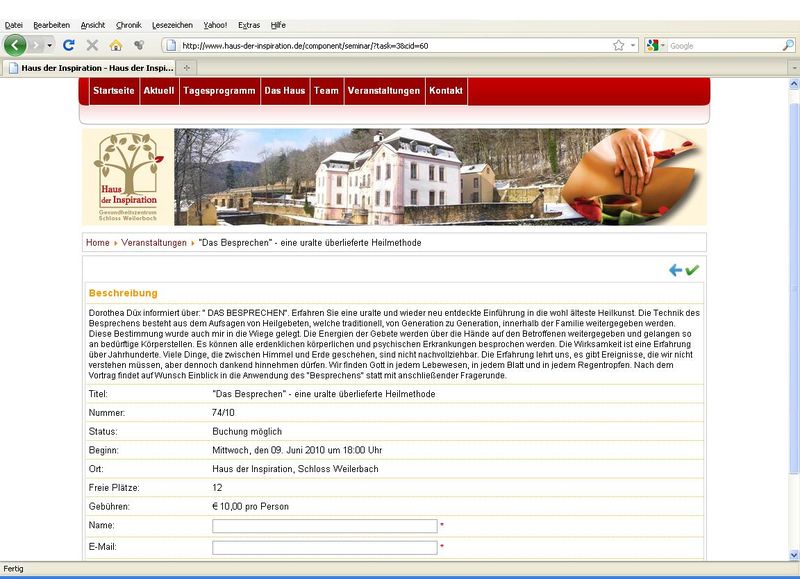Open a new tab with the plus button
800x579 pixels.
pyautogui.click(x=187, y=67)
